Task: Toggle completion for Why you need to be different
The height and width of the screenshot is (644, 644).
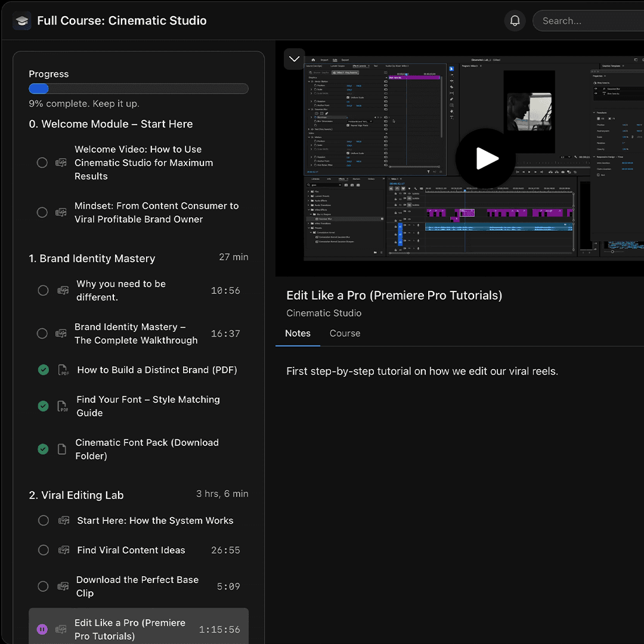Action: [x=43, y=290]
